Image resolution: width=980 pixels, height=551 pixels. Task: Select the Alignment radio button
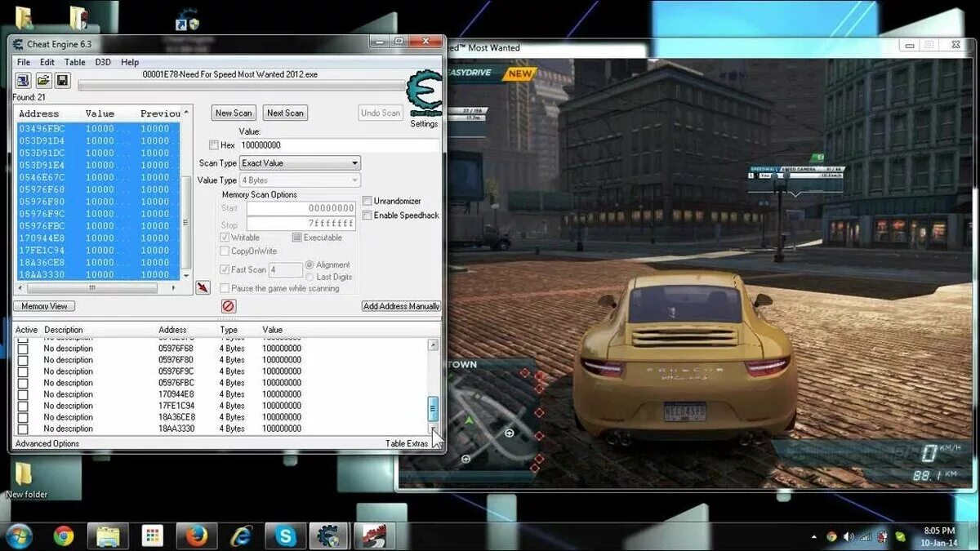[x=310, y=264]
